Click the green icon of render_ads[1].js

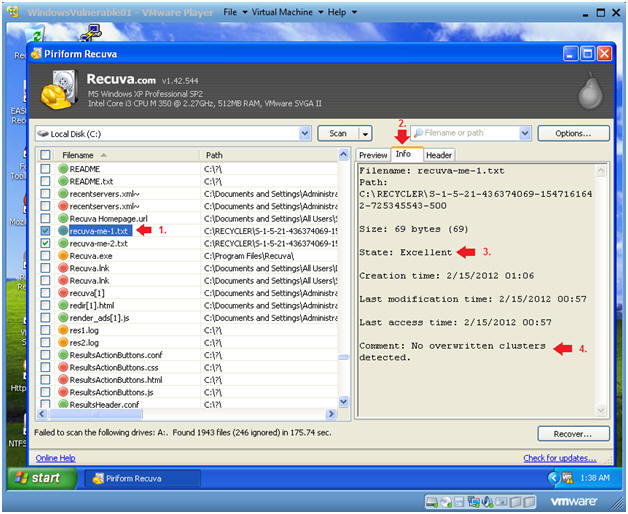pyautogui.click(x=63, y=318)
